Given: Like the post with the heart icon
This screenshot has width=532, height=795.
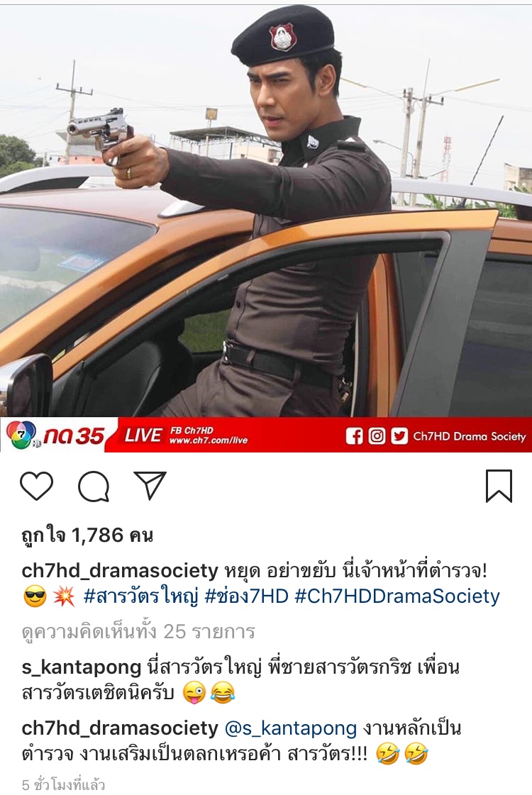Looking at the screenshot, I should coord(36,486).
